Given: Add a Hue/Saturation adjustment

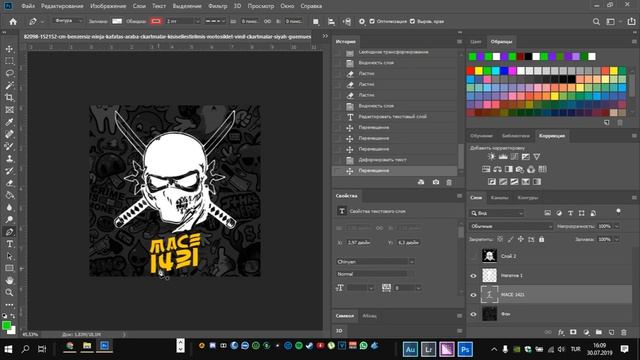Looking at the screenshot, I should (486, 169).
